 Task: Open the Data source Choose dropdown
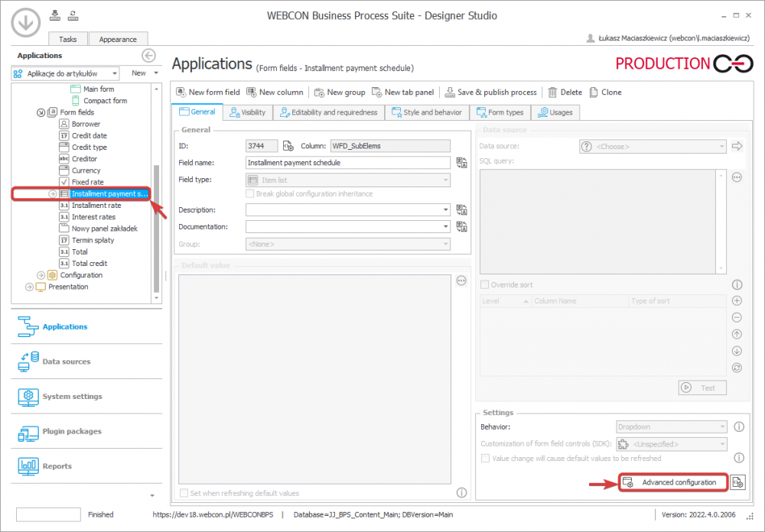click(x=653, y=146)
